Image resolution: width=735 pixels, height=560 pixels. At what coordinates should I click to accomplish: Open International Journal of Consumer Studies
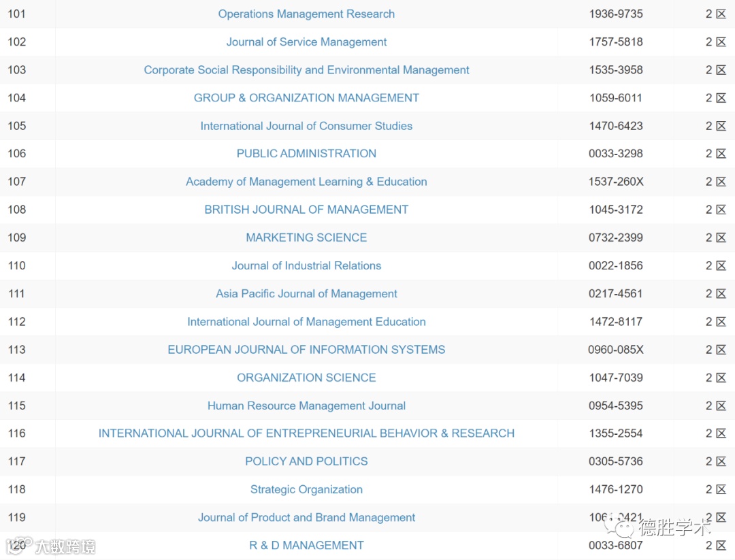[306, 126]
